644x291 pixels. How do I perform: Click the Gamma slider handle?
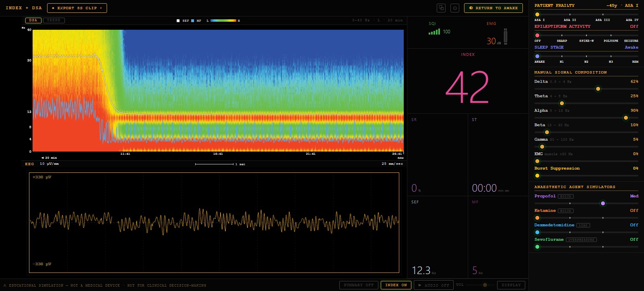[542, 147]
